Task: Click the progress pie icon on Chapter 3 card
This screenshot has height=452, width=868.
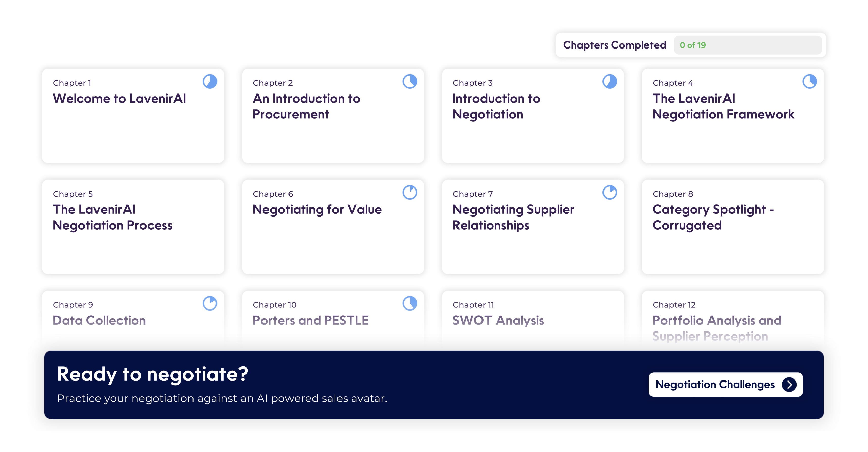Action: tap(610, 82)
